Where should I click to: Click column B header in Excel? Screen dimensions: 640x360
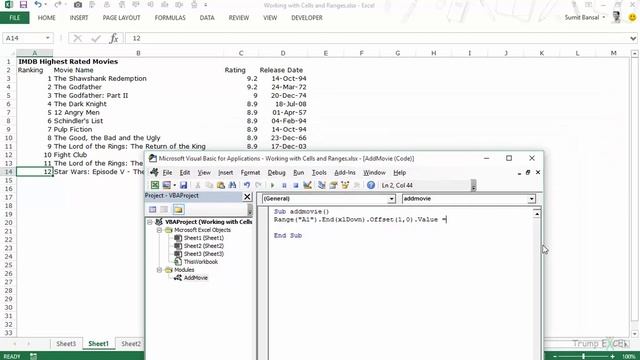(138, 53)
